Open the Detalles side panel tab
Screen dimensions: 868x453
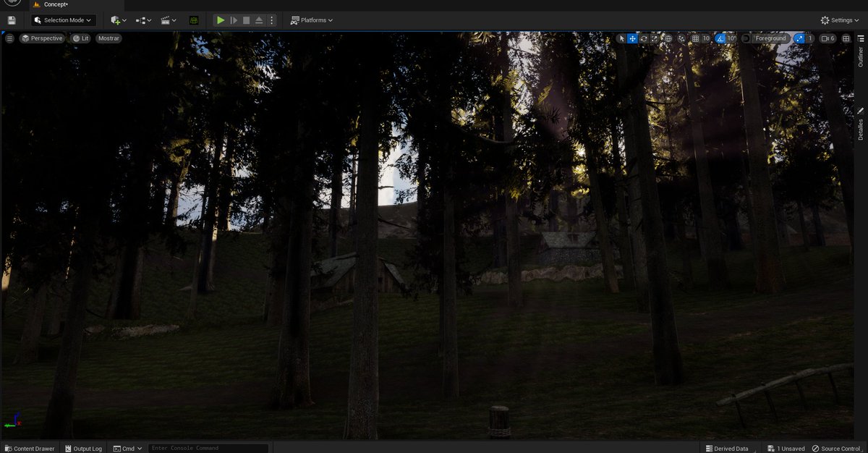click(x=861, y=124)
